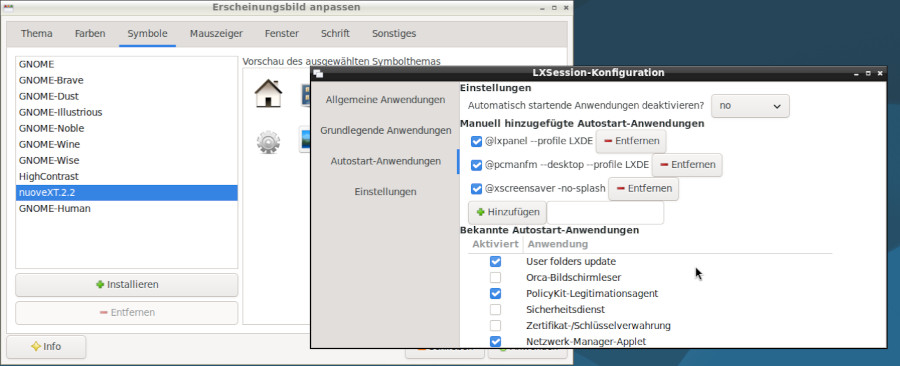The height and width of the screenshot is (366, 900).
Task: Remove the @xscreensaver autostart entry
Action: pos(643,188)
